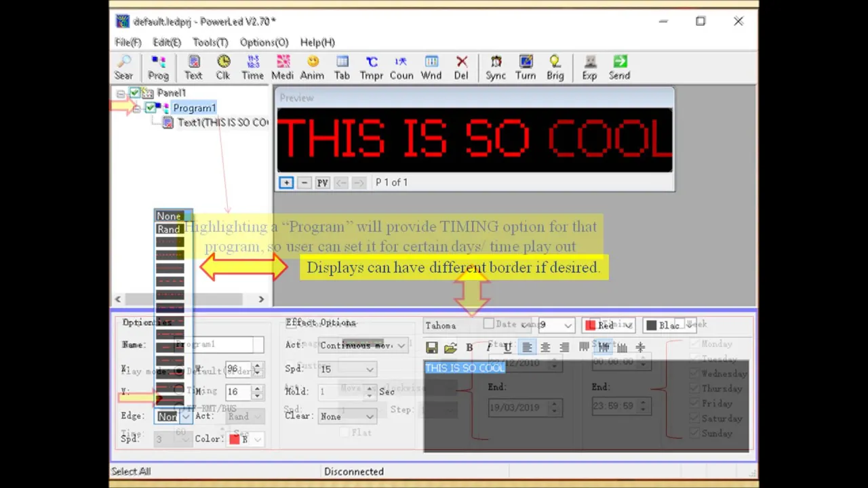Image resolution: width=868 pixels, height=488 pixels.
Task: Toggle Bold formatting
Action: (x=469, y=347)
